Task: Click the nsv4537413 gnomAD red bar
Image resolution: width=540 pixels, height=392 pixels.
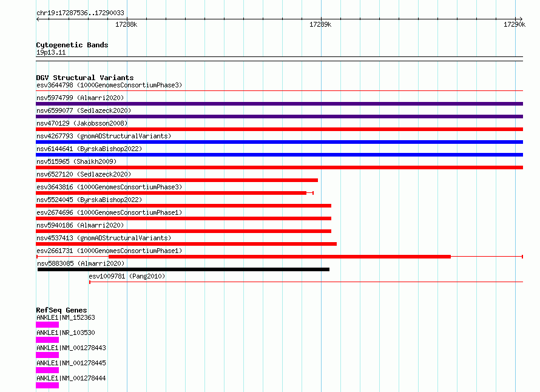Action: coord(186,244)
